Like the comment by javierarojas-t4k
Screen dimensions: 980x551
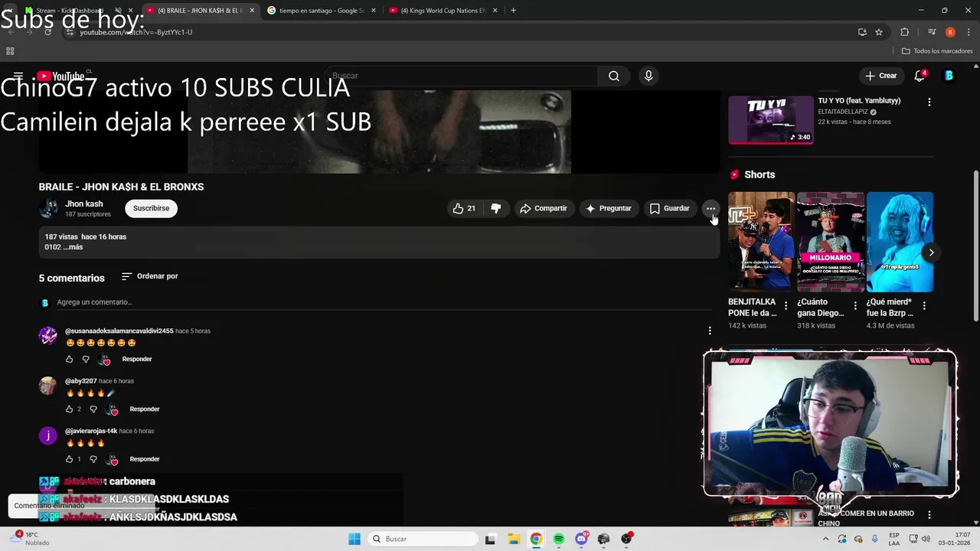coord(69,459)
